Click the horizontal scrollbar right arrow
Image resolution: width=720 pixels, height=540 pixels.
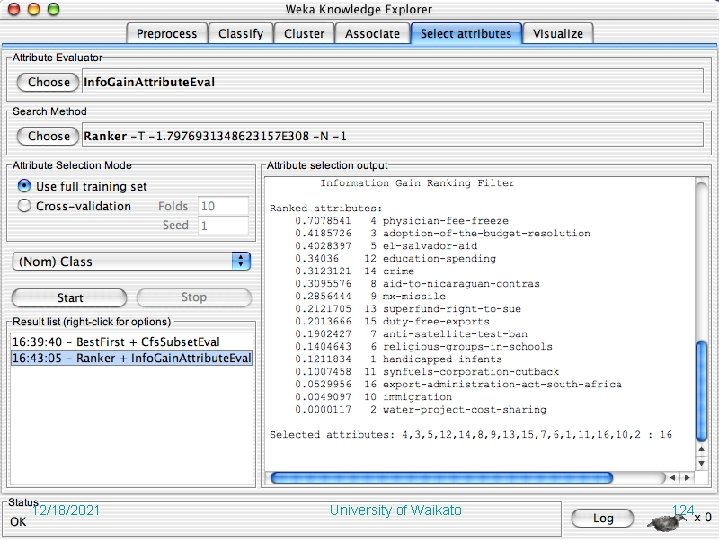coord(687,478)
